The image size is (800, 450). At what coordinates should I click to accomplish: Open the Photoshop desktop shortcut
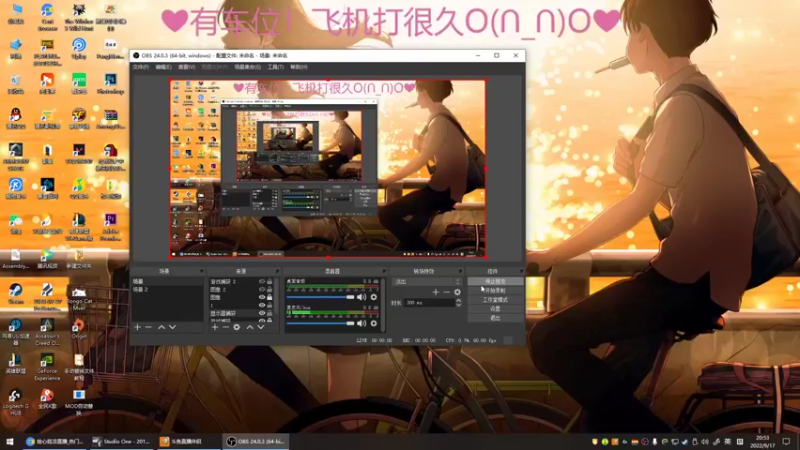pos(110,84)
